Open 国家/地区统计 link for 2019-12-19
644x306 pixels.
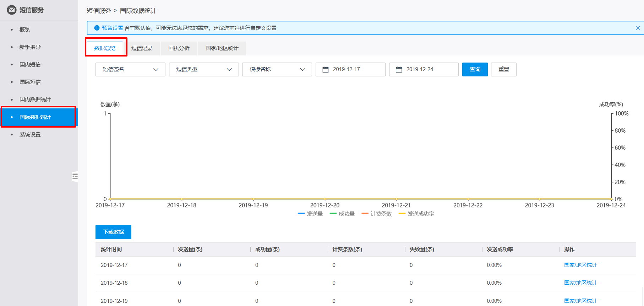click(x=580, y=301)
